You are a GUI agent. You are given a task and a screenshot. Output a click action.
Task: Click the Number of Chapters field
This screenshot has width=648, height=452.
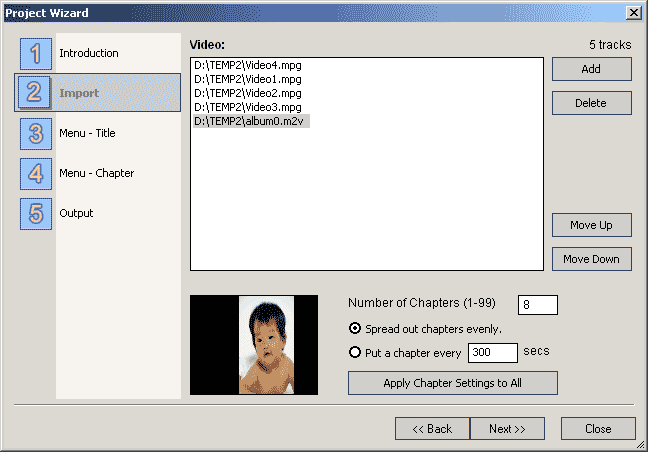538,305
